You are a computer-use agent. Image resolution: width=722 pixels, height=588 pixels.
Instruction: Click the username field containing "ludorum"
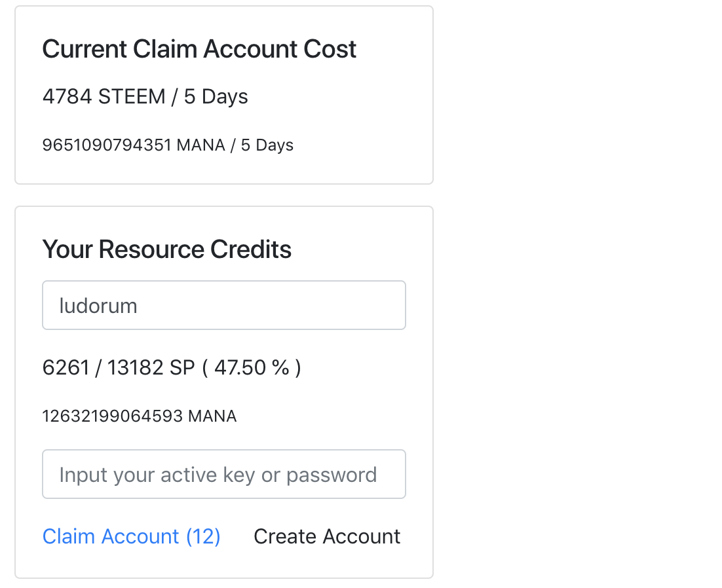tap(223, 306)
